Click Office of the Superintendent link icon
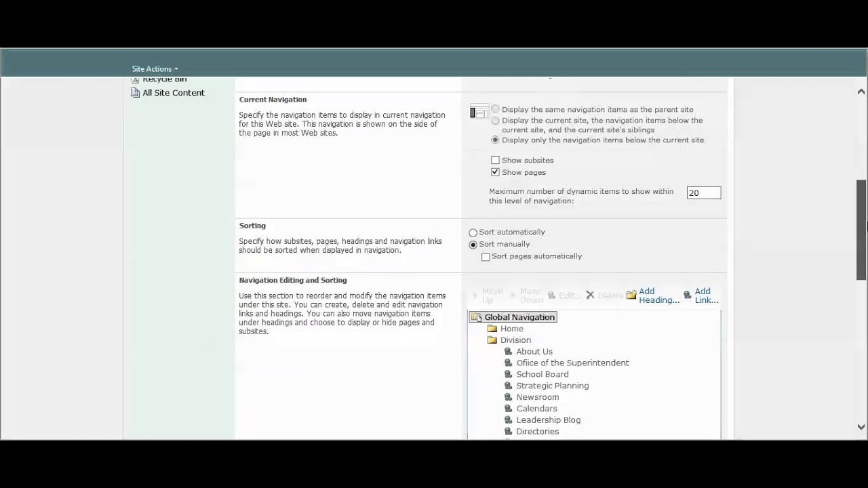 pyautogui.click(x=508, y=363)
